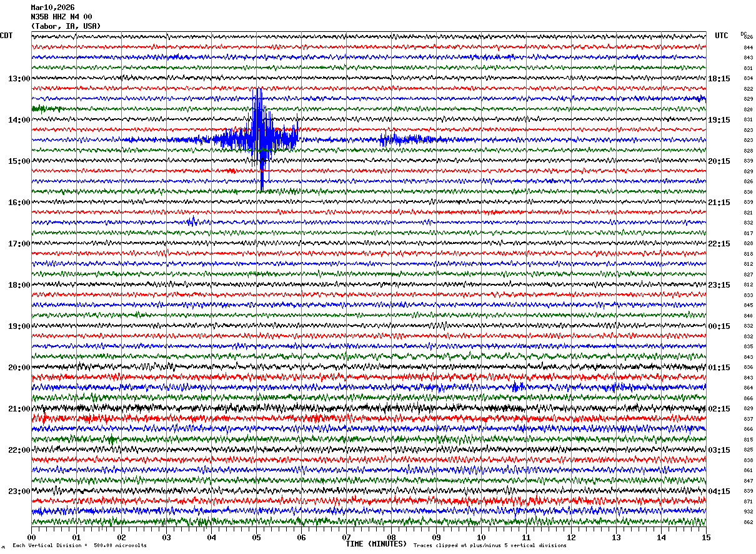Click the DC offset value 827
The width and height of the screenshot is (756, 554).
[x=748, y=274]
